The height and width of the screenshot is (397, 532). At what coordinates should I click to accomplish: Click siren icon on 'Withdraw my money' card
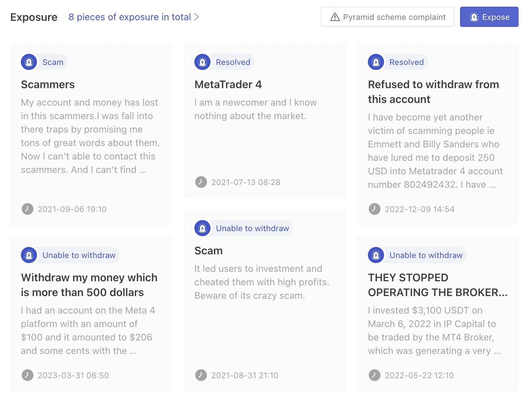(x=29, y=255)
